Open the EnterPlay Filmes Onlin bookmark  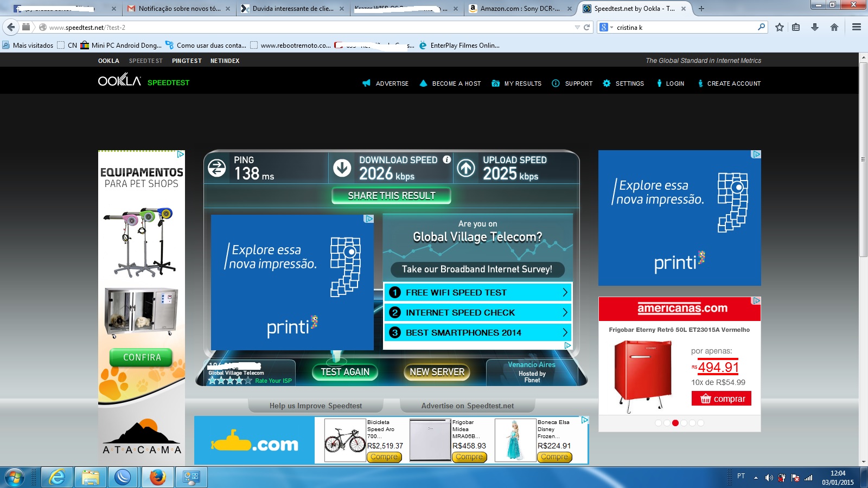pyautogui.click(x=459, y=46)
